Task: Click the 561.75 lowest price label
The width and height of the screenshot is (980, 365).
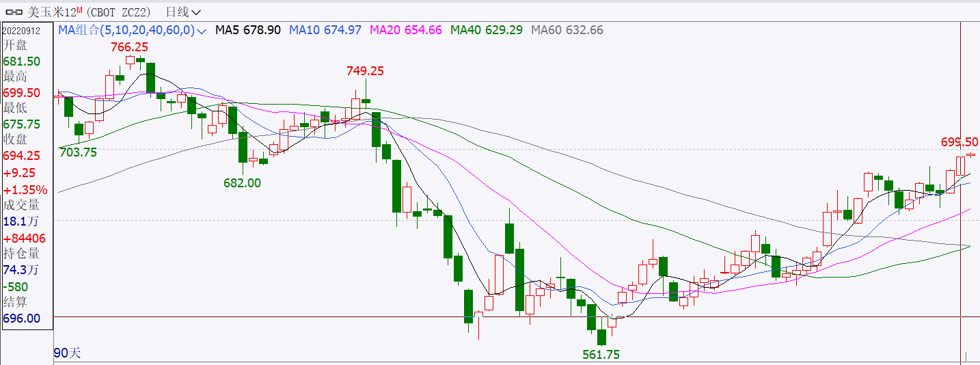Action: [601, 355]
